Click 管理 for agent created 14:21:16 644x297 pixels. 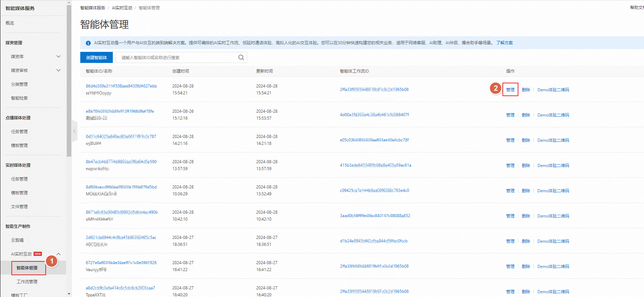pyautogui.click(x=510, y=140)
